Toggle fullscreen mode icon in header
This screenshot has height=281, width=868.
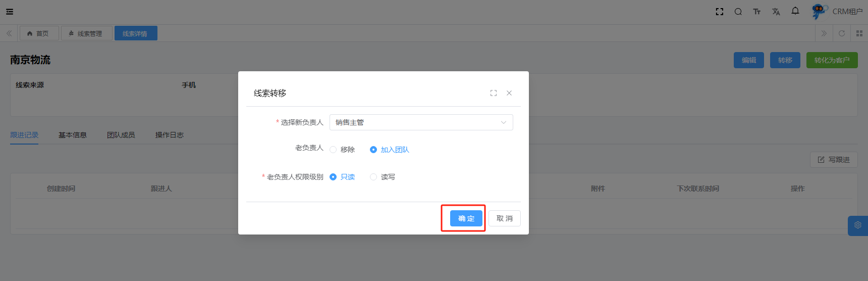(720, 12)
